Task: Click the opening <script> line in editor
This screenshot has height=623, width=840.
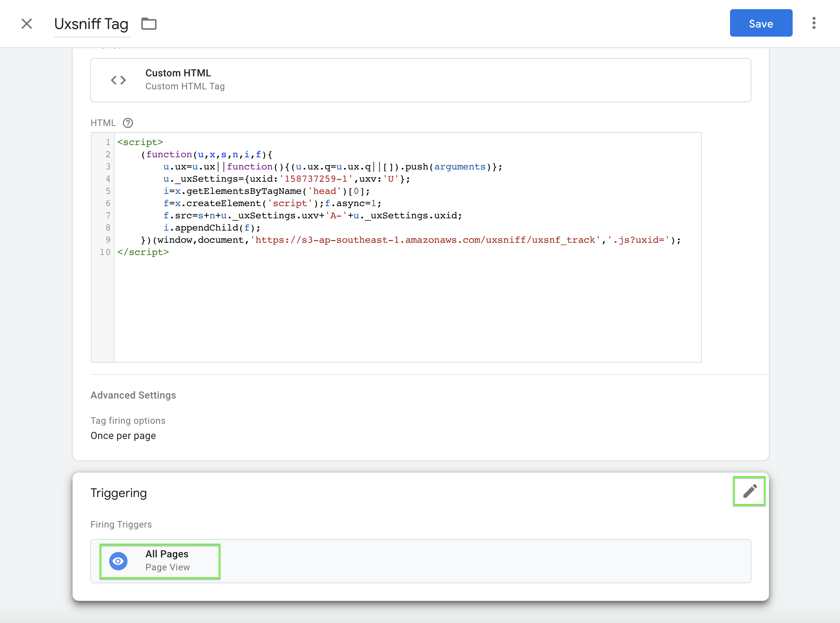Action: click(x=140, y=142)
